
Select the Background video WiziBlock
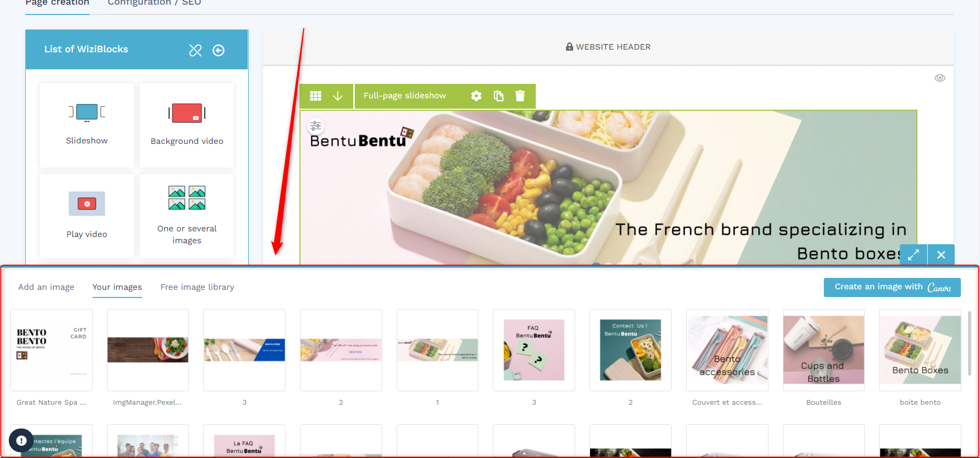pyautogui.click(x=187, y=125)
